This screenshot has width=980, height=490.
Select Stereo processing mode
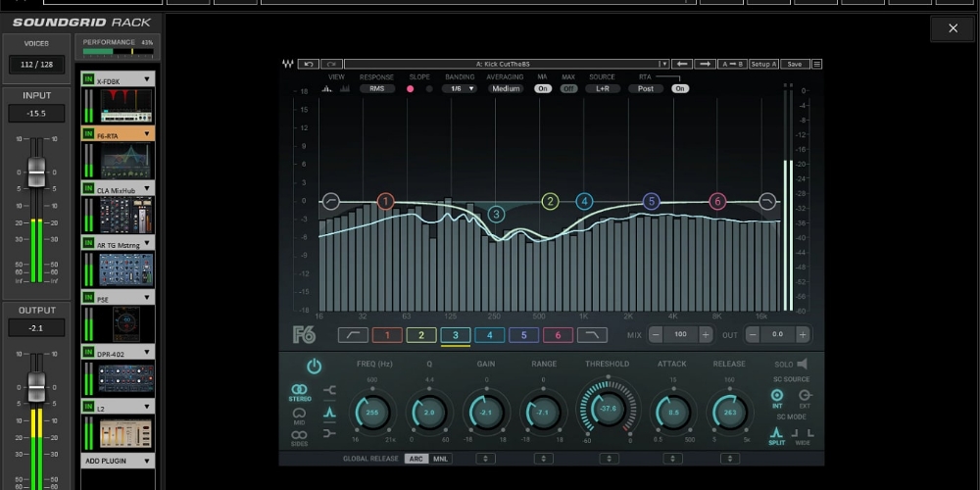point(299,393)
